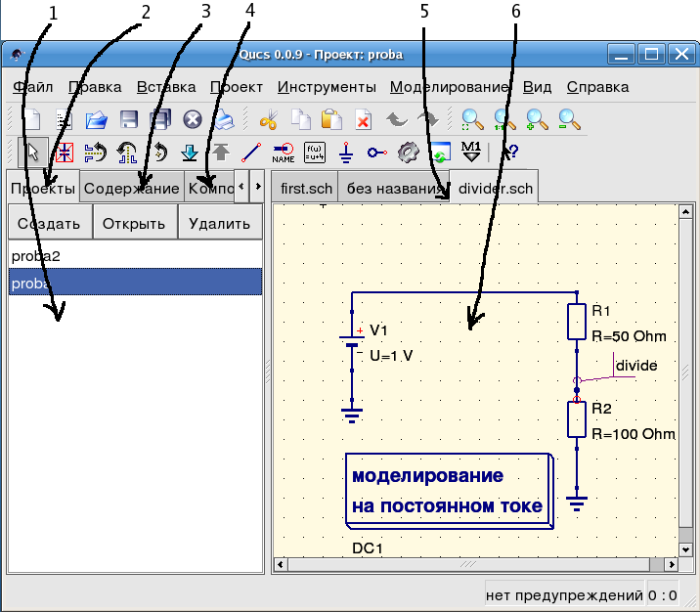Click the zoom 1:1 magnifier
The image size is (700, 613).
504,119
